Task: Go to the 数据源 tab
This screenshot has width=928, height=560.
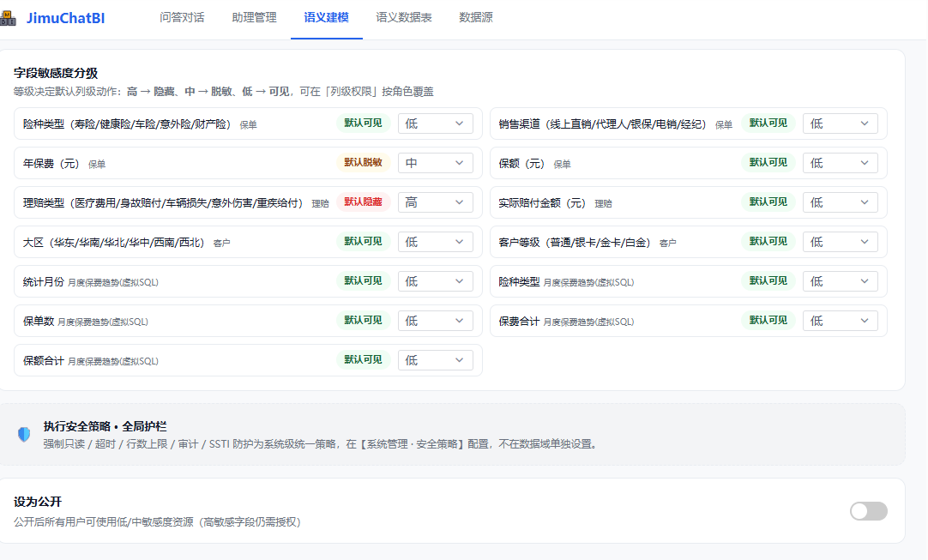Action: pos(476,18)
